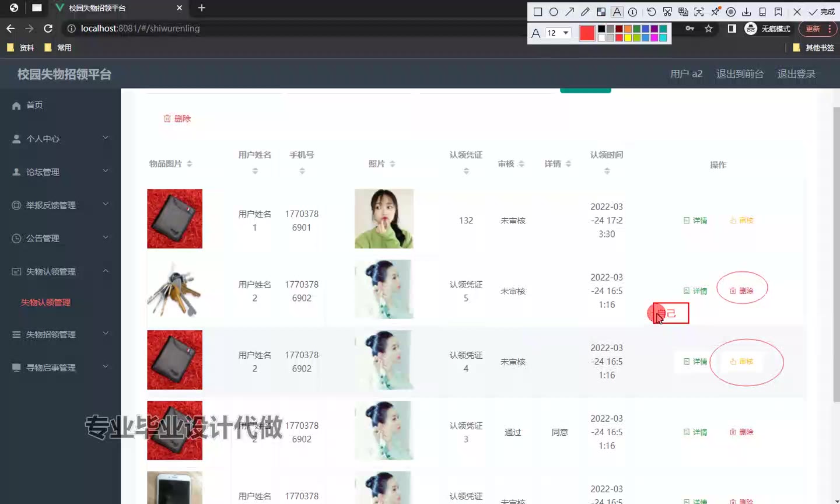Select the text annotation tool
Screen dimensions: 840x504
(x=617, y=12)
